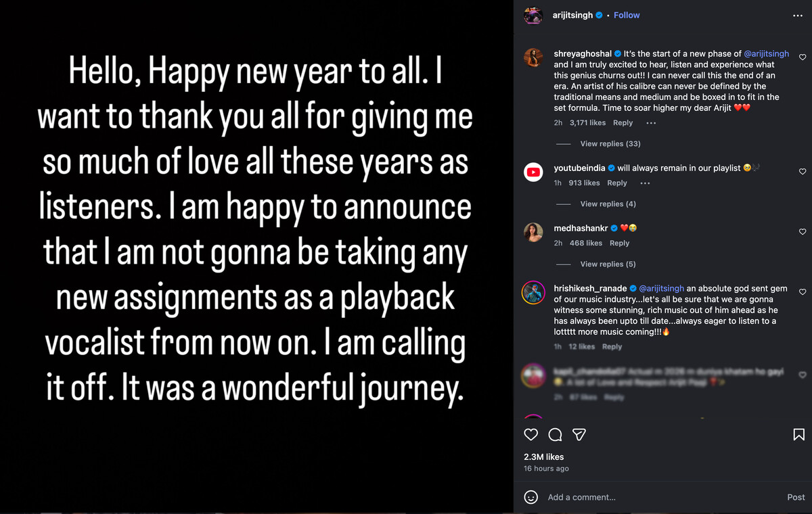Open emoji picker in comment box
Screen dimensions: 812x514
point(532,497)
